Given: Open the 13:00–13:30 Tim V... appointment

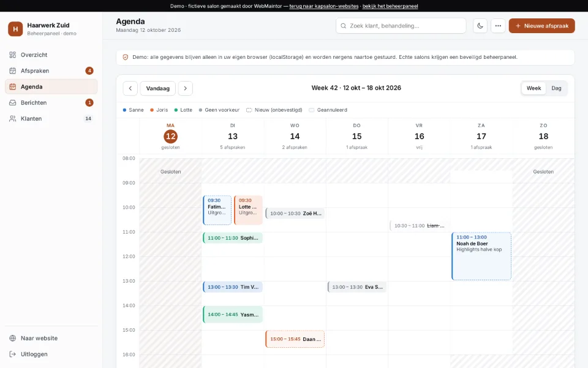Looking at the screenshot, I should pos(233,287).
